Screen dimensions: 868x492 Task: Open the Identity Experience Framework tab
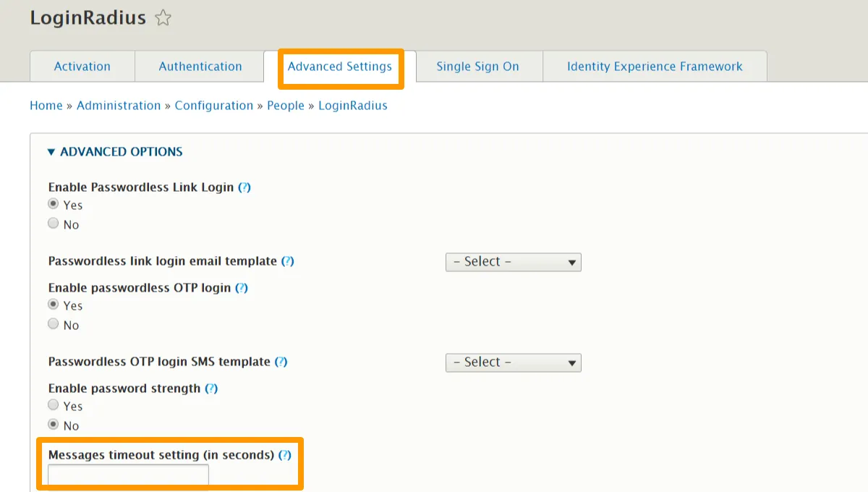[654, 67]
